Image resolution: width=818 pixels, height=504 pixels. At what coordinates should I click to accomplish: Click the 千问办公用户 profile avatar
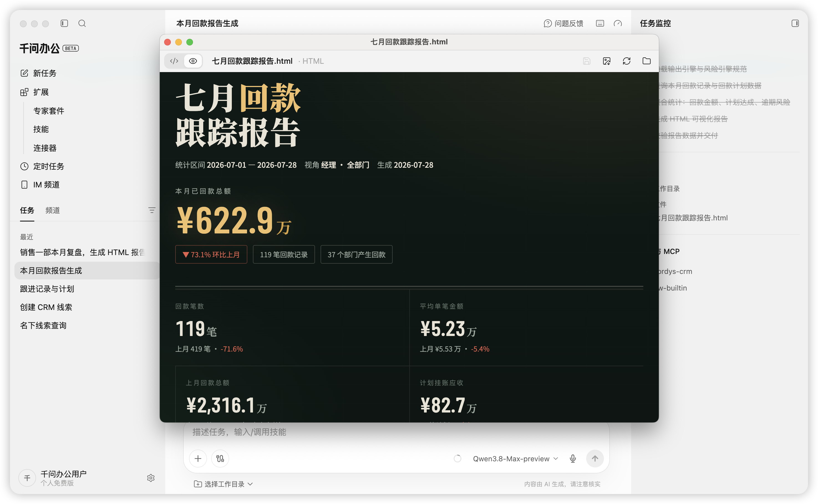(27, 478)
